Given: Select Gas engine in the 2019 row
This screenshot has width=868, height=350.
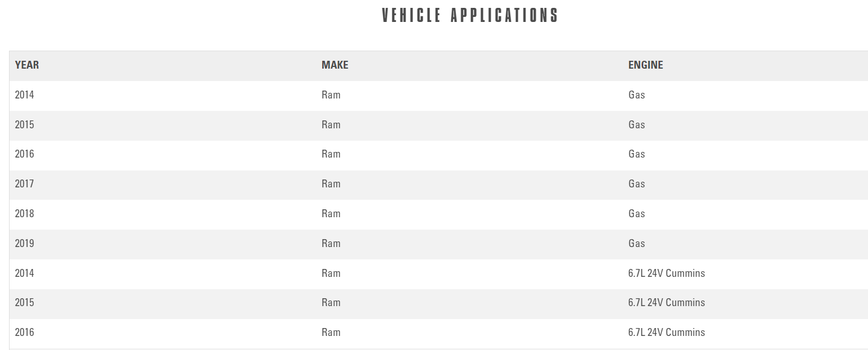Looking at the screenshot, I should [x=636, y=244].
